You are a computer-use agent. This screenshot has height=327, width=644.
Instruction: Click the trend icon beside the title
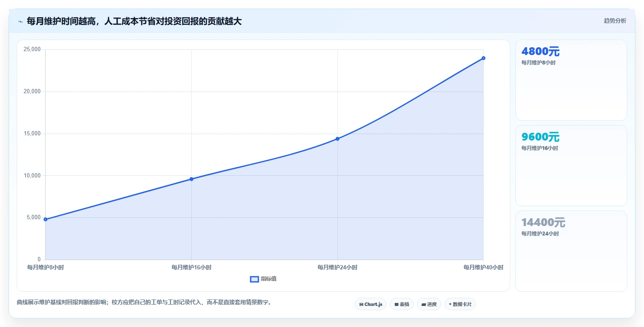pos(20,21)
